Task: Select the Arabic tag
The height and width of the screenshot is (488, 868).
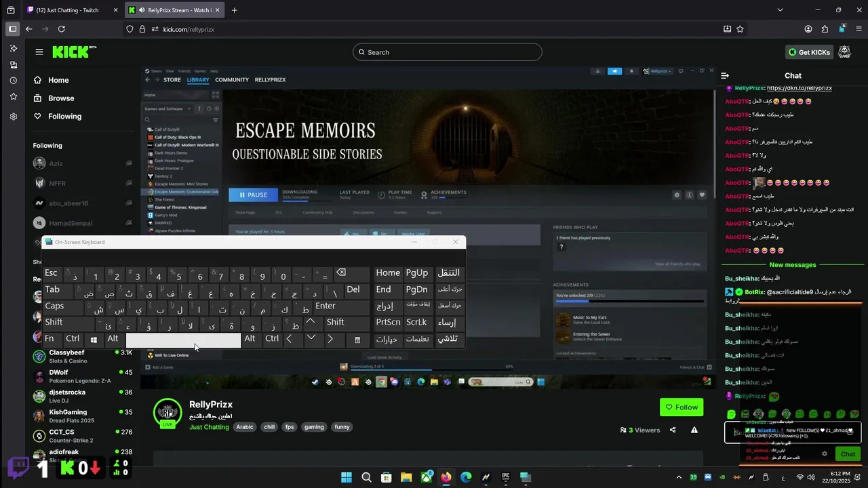Action: [244, 427]
